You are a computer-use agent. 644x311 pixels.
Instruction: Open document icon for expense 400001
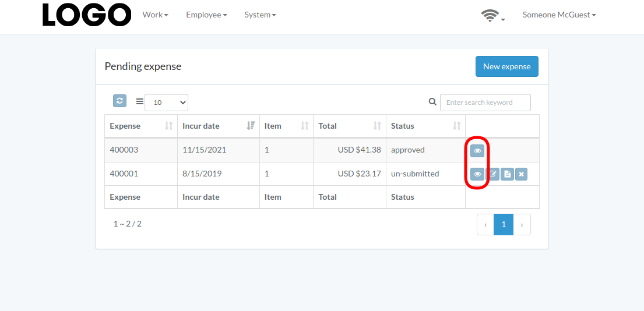(x=507, y=174)
